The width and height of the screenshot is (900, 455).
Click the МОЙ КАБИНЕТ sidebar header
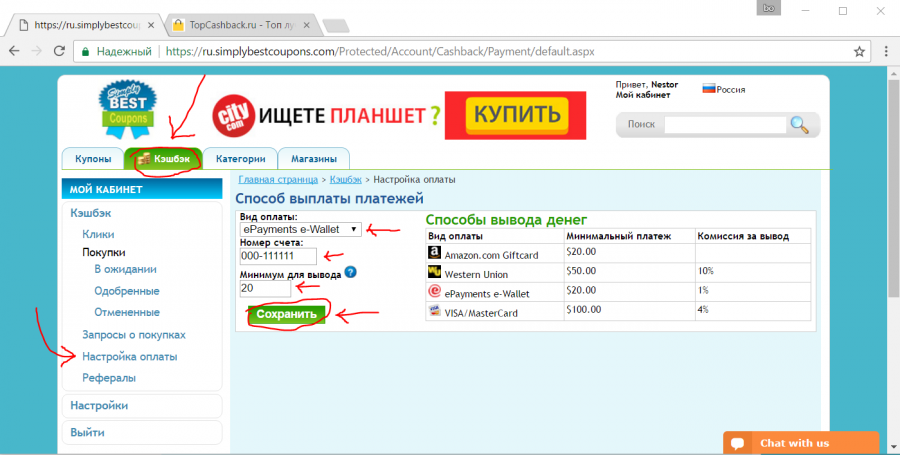click(x=142, y=189)
